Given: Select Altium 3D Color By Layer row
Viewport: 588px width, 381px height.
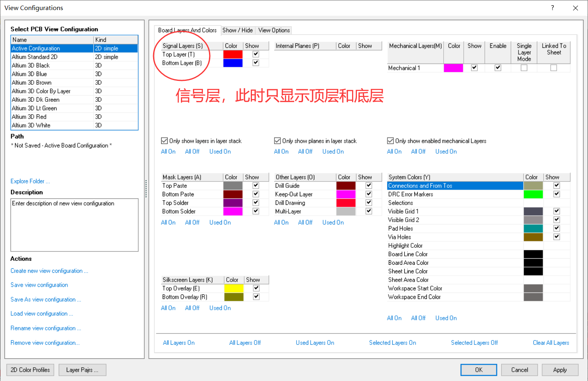Looking at the screenshot, I should (x=74, y=91).
